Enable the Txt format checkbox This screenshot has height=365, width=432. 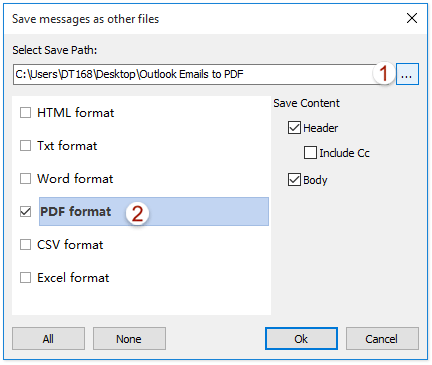tap(25, 146)
